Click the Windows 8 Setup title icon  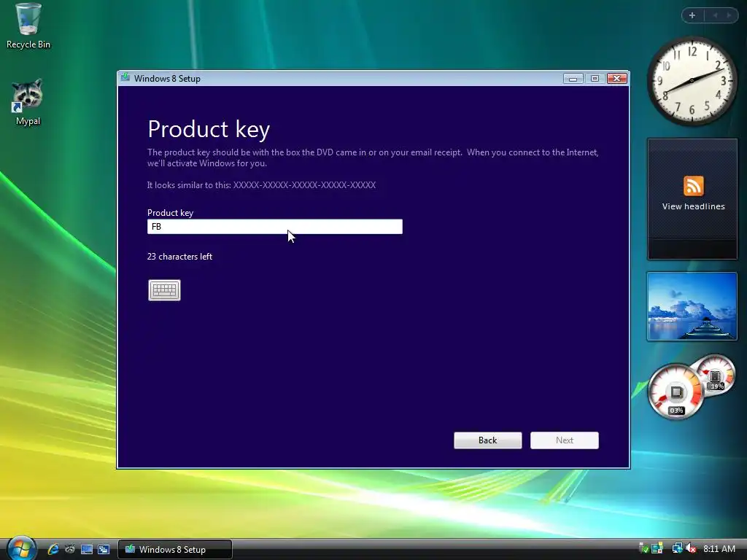[125, 77]
